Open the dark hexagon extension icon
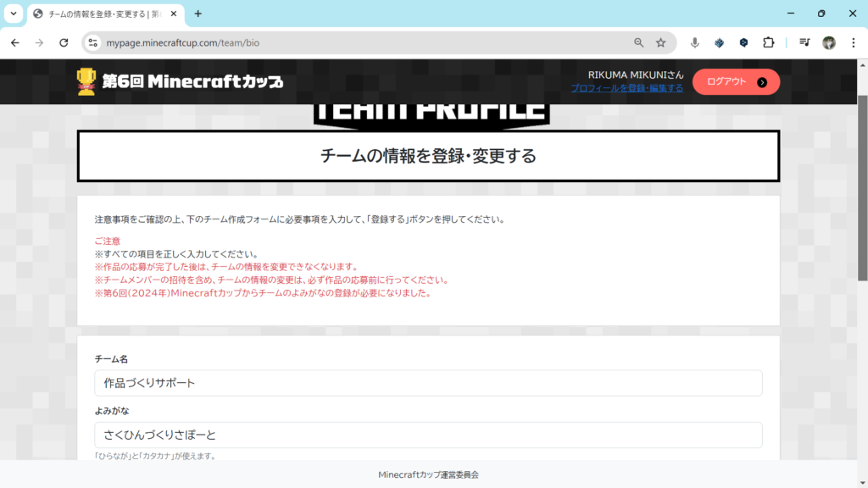Viewport: 868px width, 488px height. pos(743,42)
